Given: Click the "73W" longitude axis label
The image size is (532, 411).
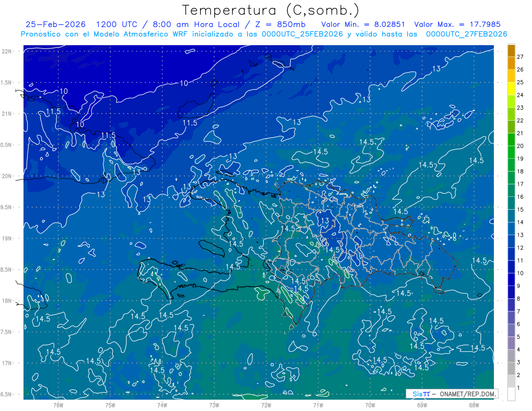Looking at the screenshot, I should point(214,405).
